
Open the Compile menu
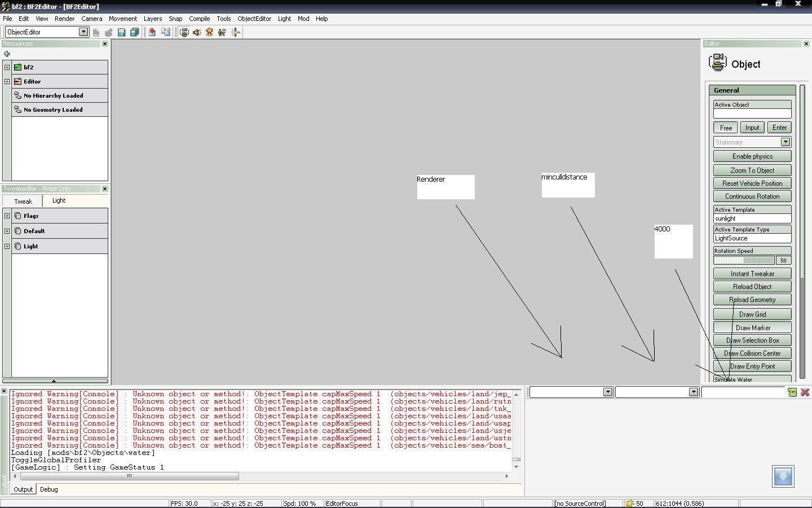199,19
